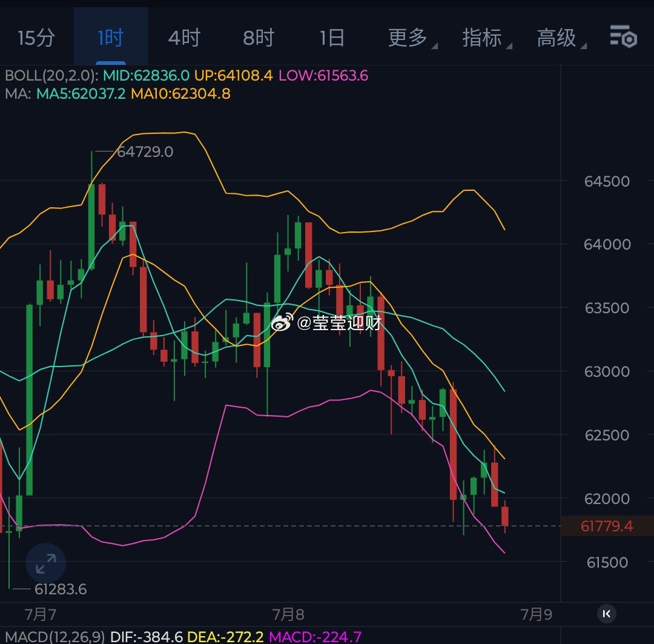This screenshot has height=644, width=654.
Task: Click the current price tag 61779.4
Action: (x=607, y=526)
